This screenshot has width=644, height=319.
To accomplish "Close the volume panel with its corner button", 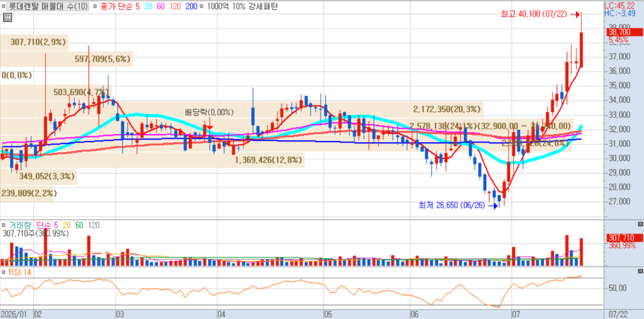I will [x=640, y=224].
